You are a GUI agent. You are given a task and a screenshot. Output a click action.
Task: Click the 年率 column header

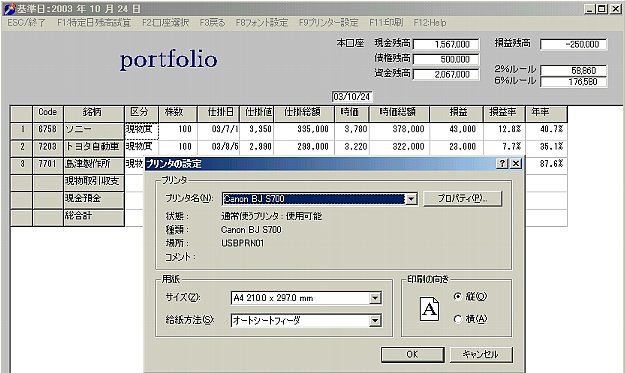(546, 114)
